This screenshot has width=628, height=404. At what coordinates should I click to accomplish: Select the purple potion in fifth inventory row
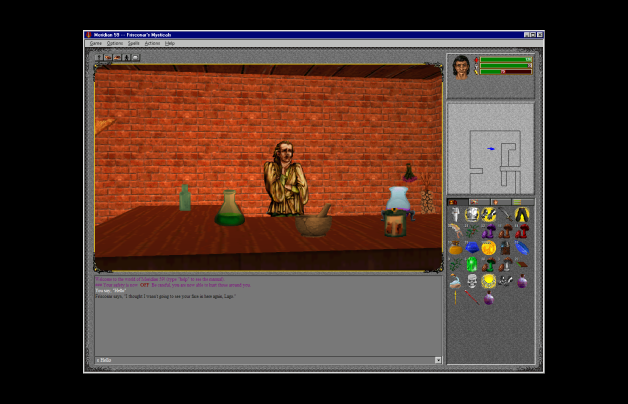pyautogui.click(x=522, y=281)
